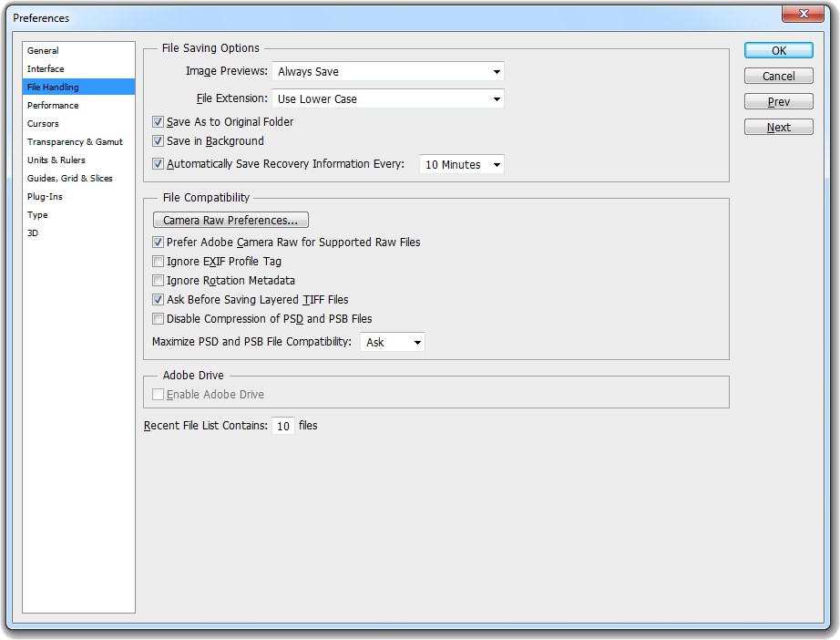Screen dimensions: 840x640
Task: Close the Preferences dialog window
Action: pos(805,13)
